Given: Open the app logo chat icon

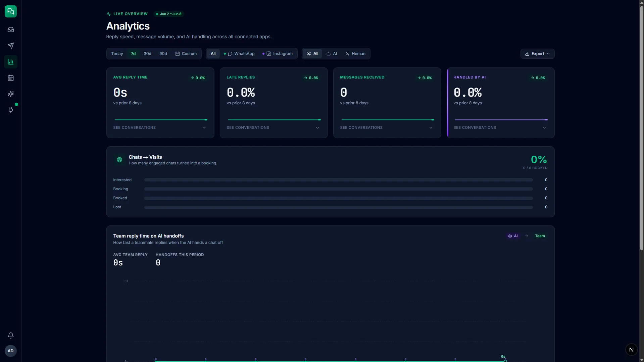Looking at the screenshot, I should pos(11,11).
